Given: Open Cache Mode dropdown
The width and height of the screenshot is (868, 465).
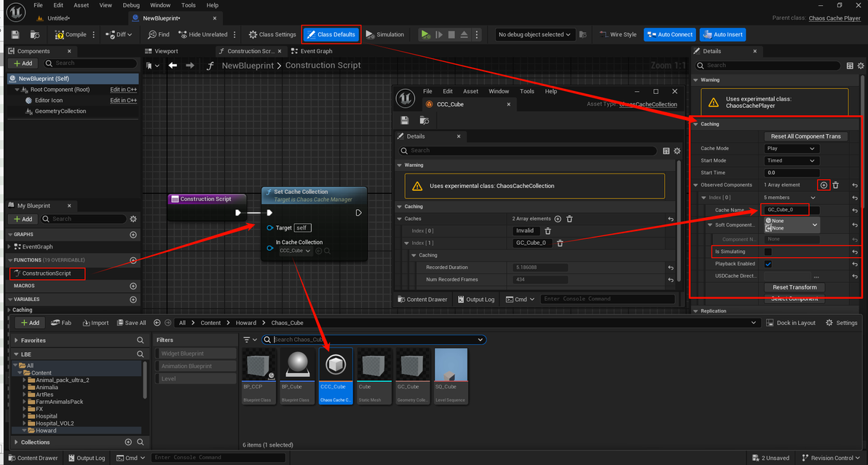Looking at the screenshot, I should click(791, 149).
